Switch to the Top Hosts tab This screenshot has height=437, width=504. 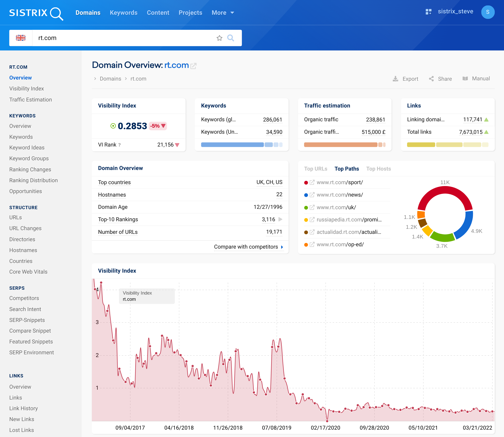pos(378,169)
